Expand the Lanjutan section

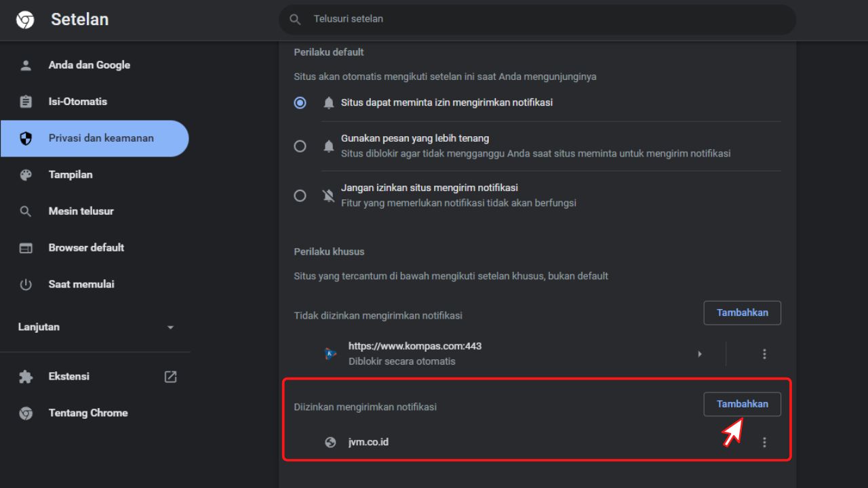(96, 327)
